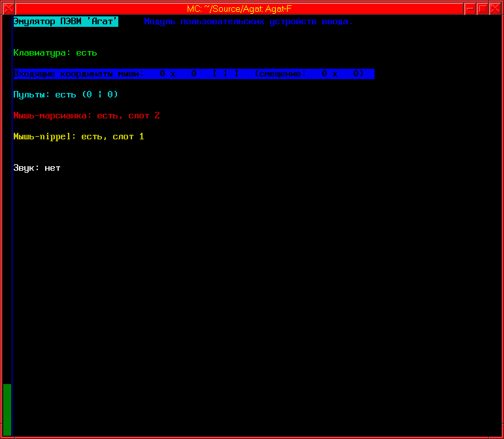Click the 'Входящие координаты мыши' row
504x439 pixels.
pyautogui.click(x=194, y=74)
